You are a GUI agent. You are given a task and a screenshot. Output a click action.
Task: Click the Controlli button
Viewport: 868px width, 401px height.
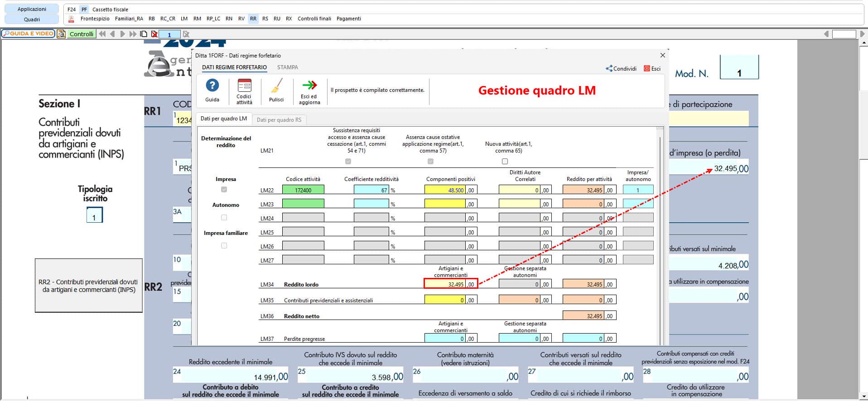(82, 34)
